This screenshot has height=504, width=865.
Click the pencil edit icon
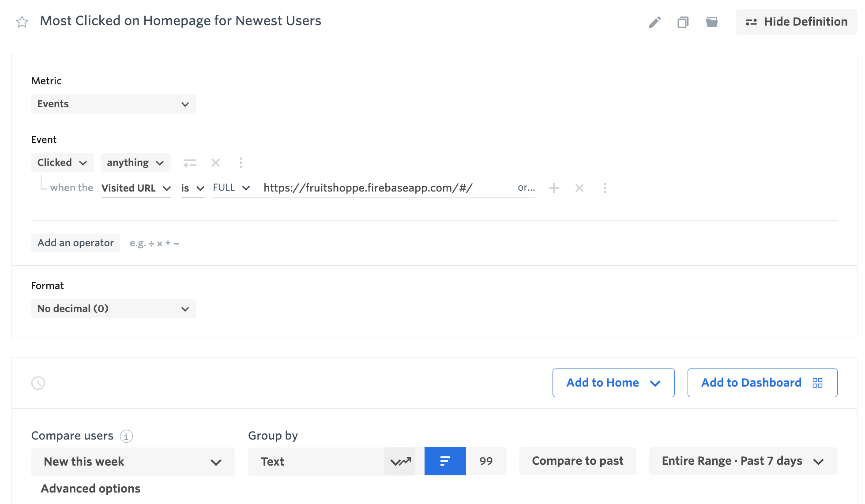tap(654, 22)
